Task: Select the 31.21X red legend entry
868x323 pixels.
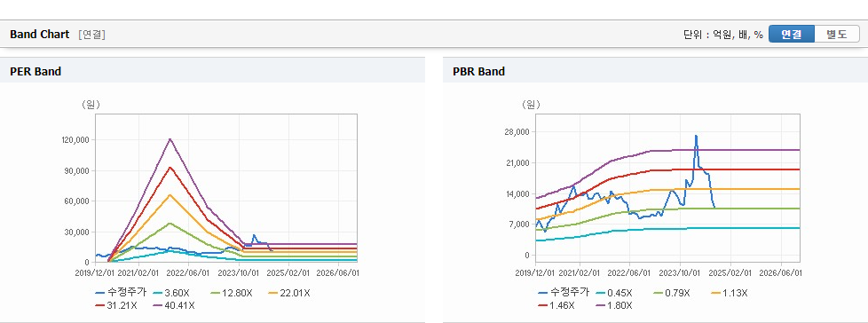Action: 117,305
